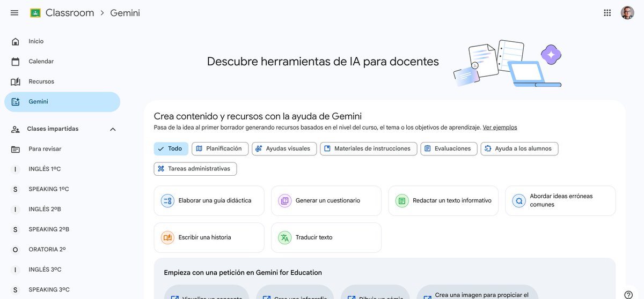Open Para revisar in sidebar
This screenshot has height=299, width=644.
click(x=62, y=149)
